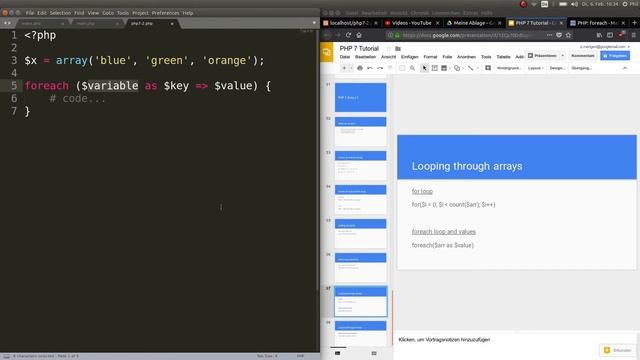Viewport: 640px width, 360px height.
Task: Open the Project menu in Sublime Text
Action: pyautogui.click(x=140, y=13)
